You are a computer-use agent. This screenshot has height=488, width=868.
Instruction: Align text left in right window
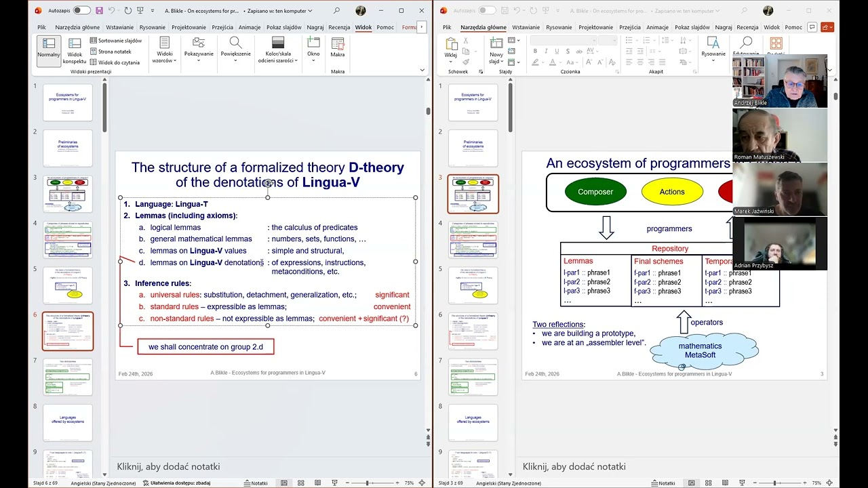[x=629, y=62]
